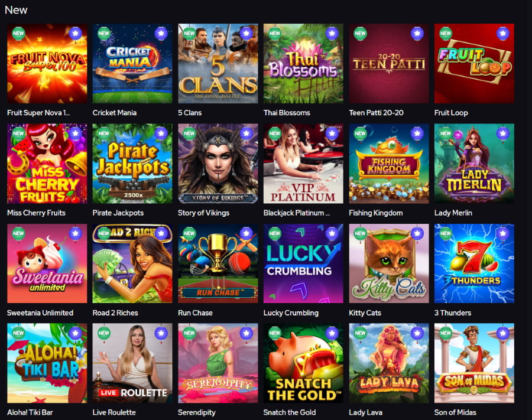
Task: Click the NEW badge on Thai Blossoms
Action: click(275, 33)
